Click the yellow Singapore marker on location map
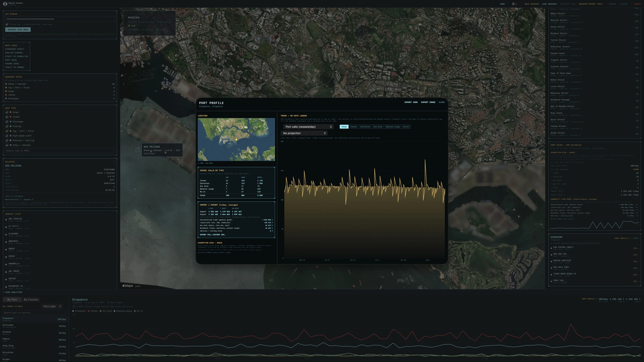This screenshot has height=362, width=644. point(236,139)
